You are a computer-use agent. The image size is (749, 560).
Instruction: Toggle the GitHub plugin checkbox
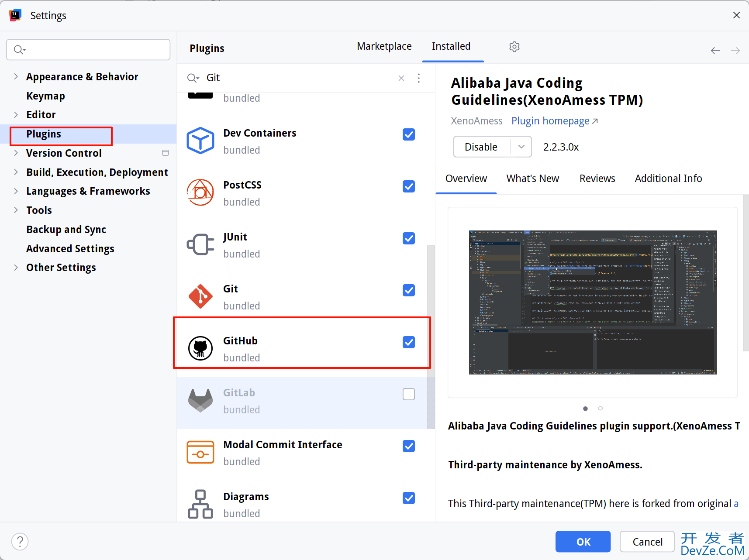point(409,342)
